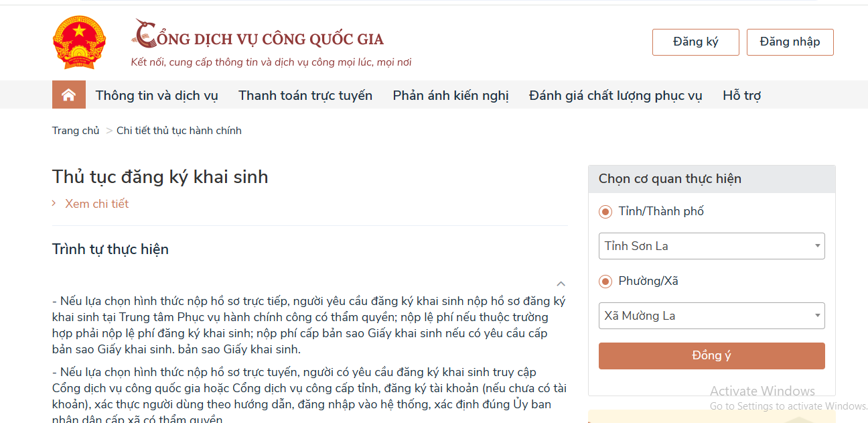Open the Xem chi tiết link
The width and height of the screenshot is (868, 423).
click(x=96, y=204)
